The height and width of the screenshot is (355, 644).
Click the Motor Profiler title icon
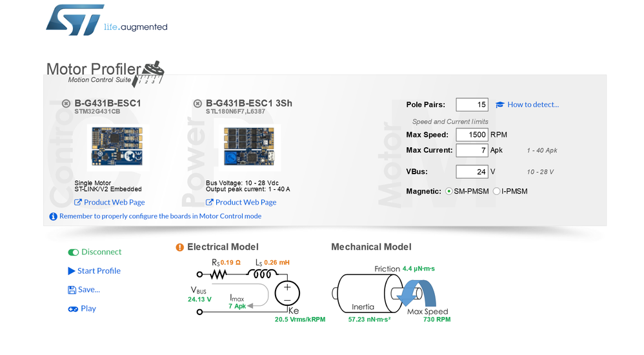[148, 74]
